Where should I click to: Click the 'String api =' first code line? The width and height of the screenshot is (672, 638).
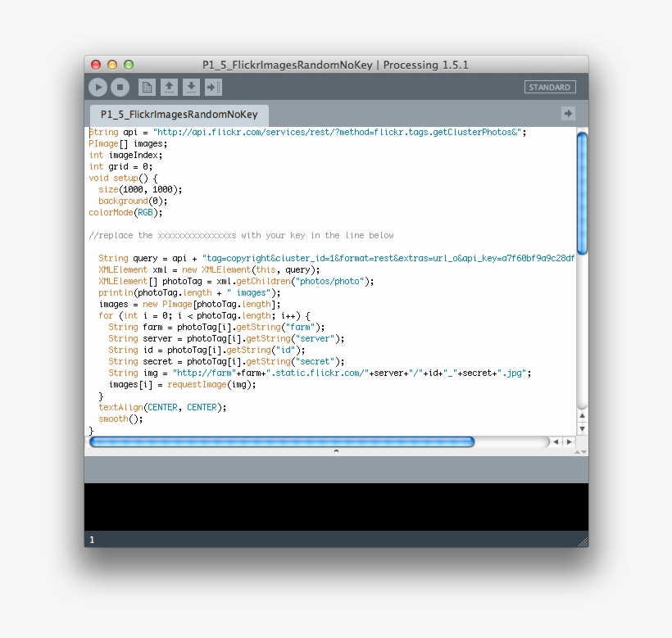coord(307,133)
